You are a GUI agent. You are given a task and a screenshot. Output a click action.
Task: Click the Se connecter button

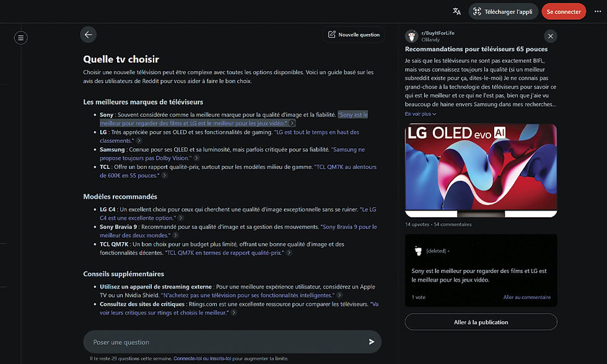(564, 11)
